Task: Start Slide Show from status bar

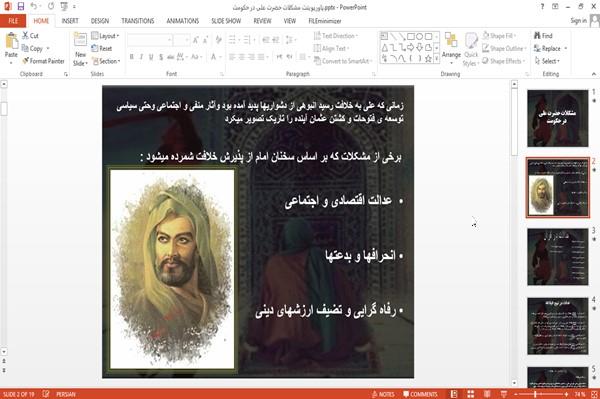Action: [x=504, y=394]
